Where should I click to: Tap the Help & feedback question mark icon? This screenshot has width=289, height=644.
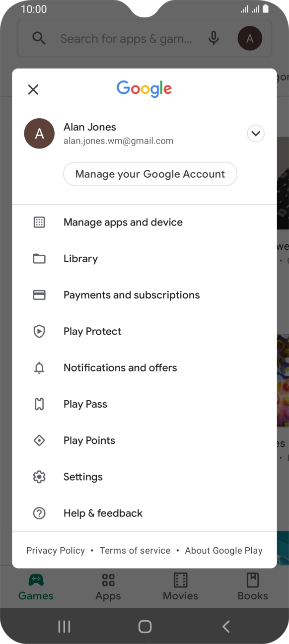[x=39, y=513]
